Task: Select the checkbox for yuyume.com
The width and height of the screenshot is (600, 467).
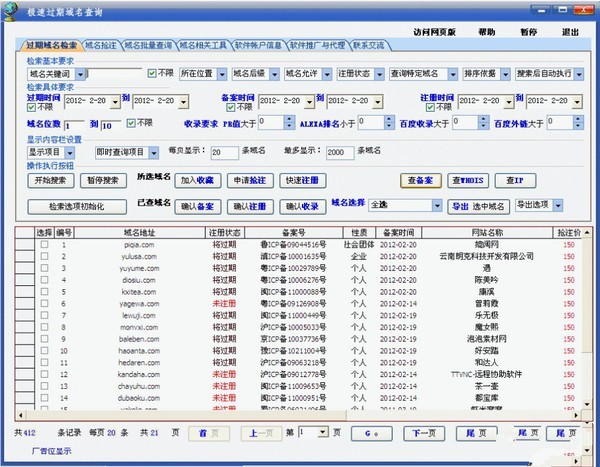Action: point(44,268)
